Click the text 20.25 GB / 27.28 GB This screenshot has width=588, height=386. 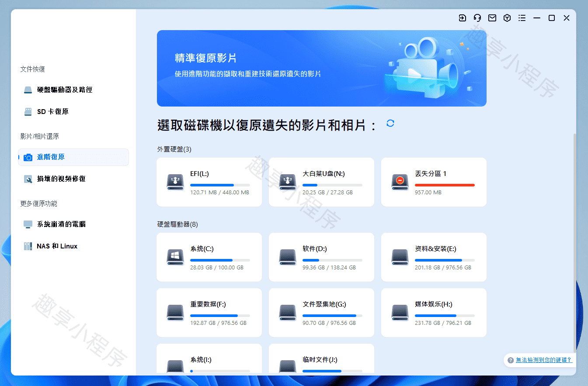327,193
